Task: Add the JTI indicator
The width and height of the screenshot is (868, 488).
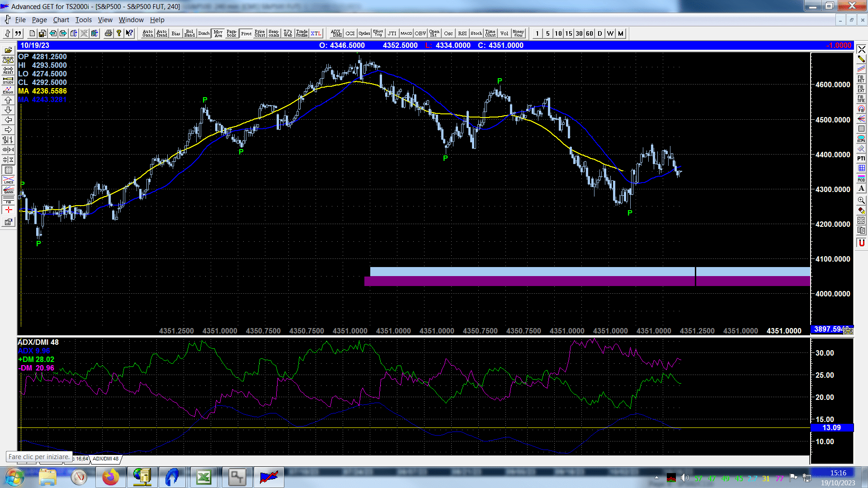Action: click(x=392, y=33)
